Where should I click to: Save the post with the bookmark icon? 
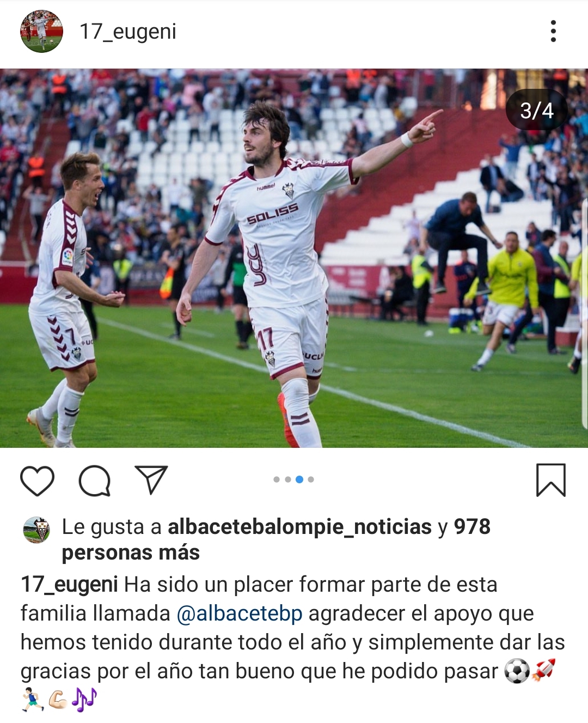[551, 480]
